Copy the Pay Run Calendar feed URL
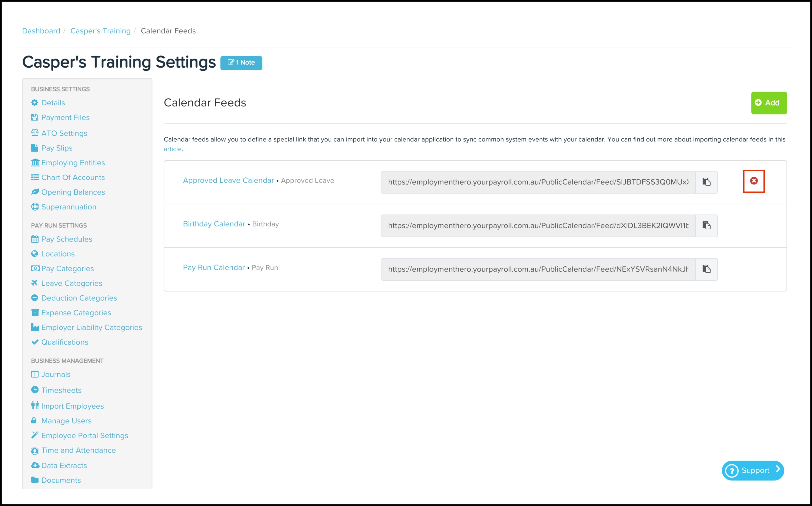The image size is (812, 506). (x=706, y=269)
